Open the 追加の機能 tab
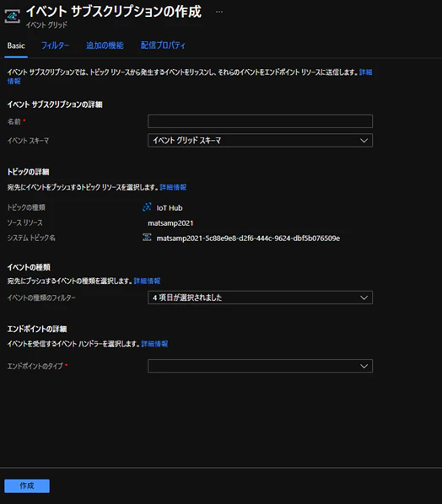 point(105,46)
